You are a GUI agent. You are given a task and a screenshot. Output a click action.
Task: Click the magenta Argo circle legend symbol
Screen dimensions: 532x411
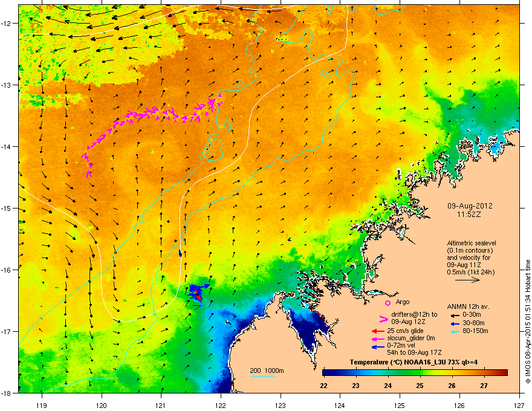[388, 303]
